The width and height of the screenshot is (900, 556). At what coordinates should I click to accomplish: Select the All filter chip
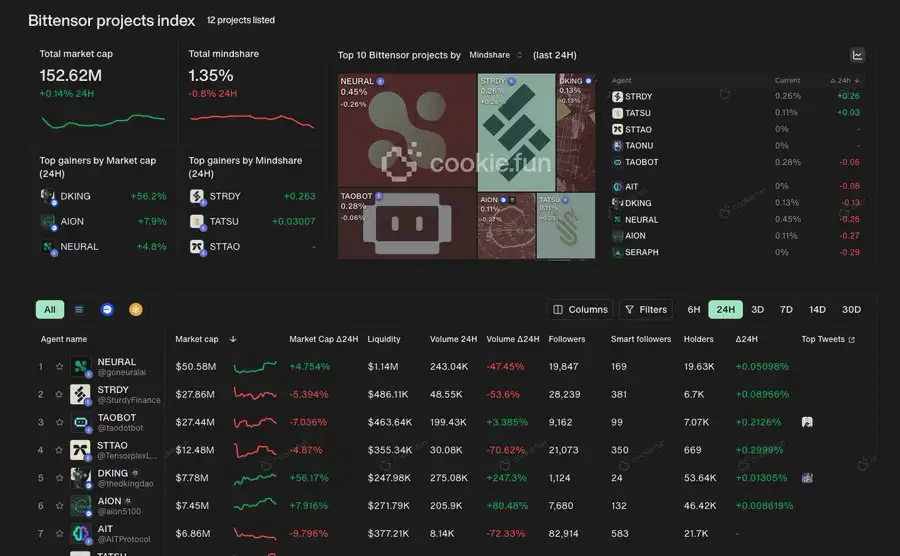[x=50, y=309]
